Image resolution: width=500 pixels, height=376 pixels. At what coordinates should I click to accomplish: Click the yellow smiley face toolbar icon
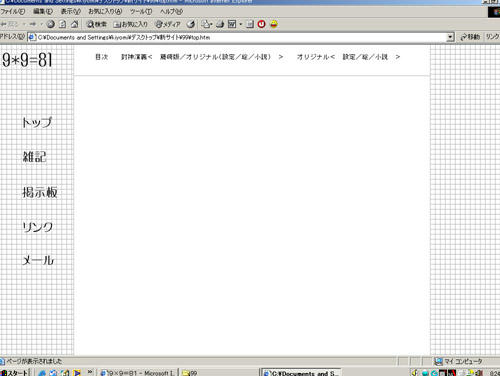pos(274,24)
